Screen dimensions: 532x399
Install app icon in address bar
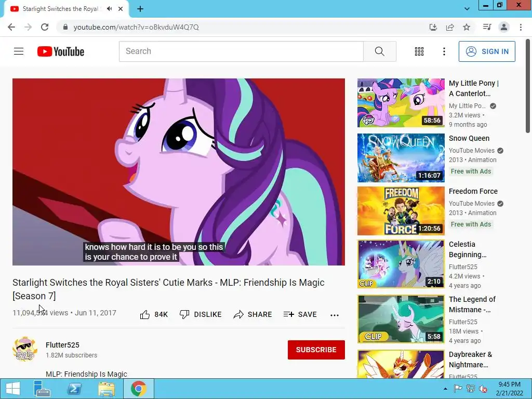point(433,27)
